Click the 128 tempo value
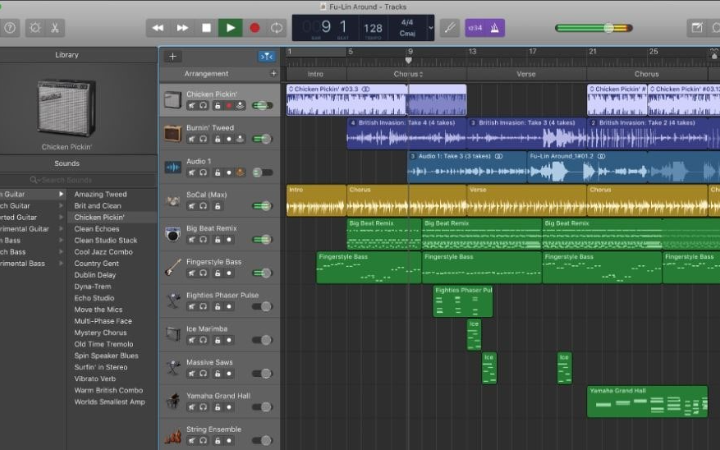 373,28
